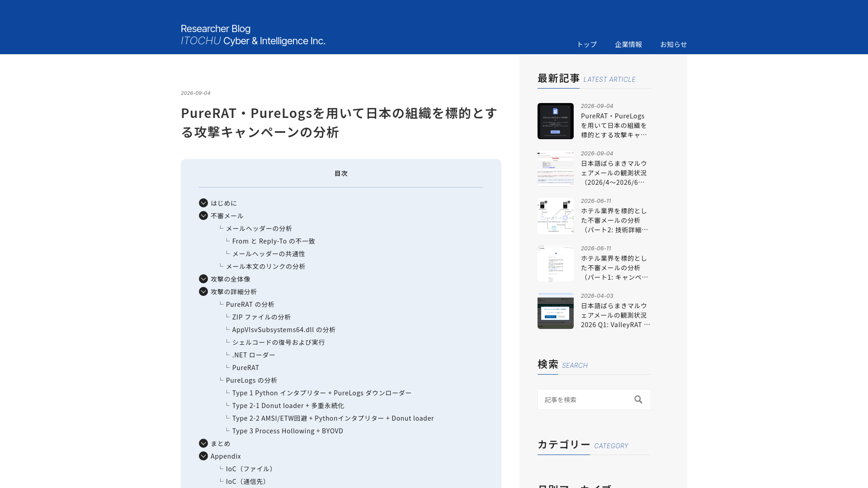Image resolution: width=868 pixels, height=488 pixels.
Task: Open the PureRAT・PureLogs article title link
Action: coord(340,122)
